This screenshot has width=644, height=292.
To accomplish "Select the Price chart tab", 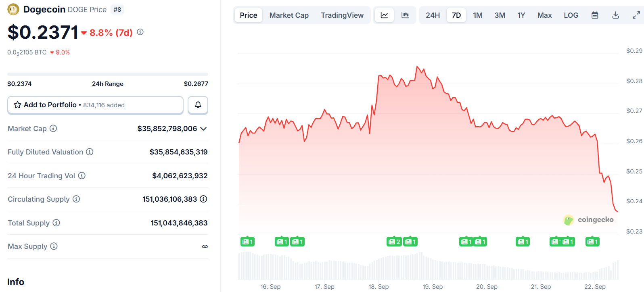I will pos(249,15).
